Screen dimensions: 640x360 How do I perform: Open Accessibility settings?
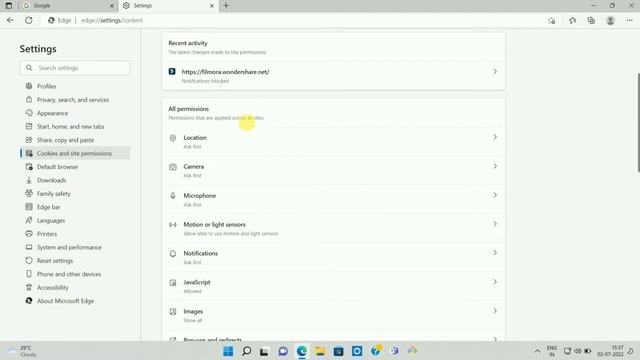pos(53,288)
